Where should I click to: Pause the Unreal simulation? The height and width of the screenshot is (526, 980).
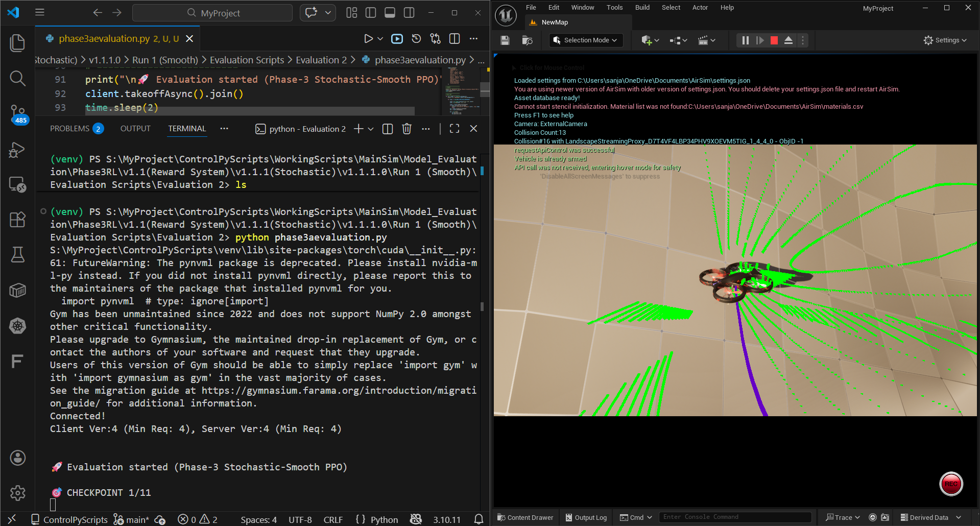(x=746, y=40)
